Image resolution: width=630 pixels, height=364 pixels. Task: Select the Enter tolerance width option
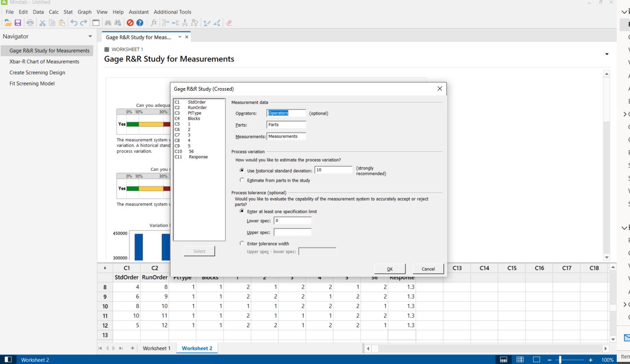point(242,243)
